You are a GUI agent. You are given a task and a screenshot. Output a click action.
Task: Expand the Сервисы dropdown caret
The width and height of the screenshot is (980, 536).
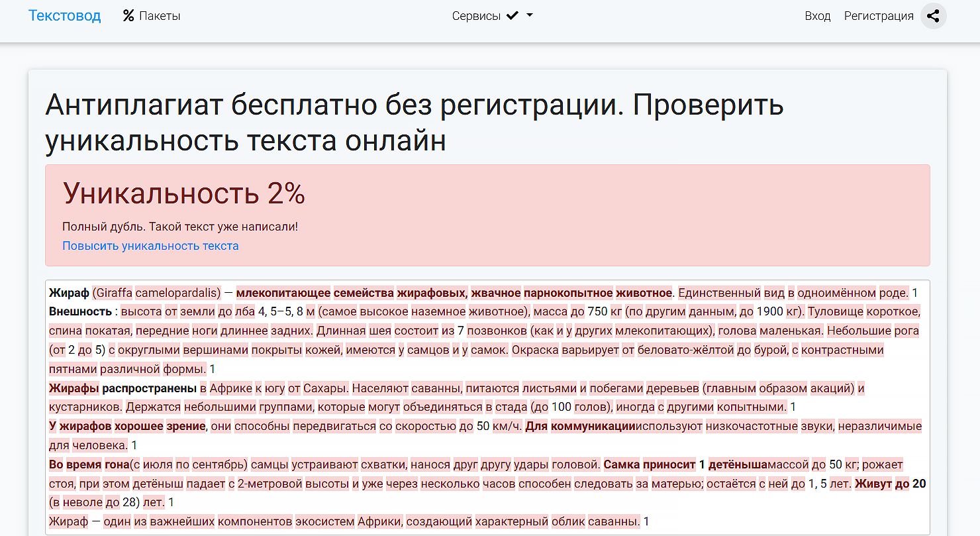530,16
